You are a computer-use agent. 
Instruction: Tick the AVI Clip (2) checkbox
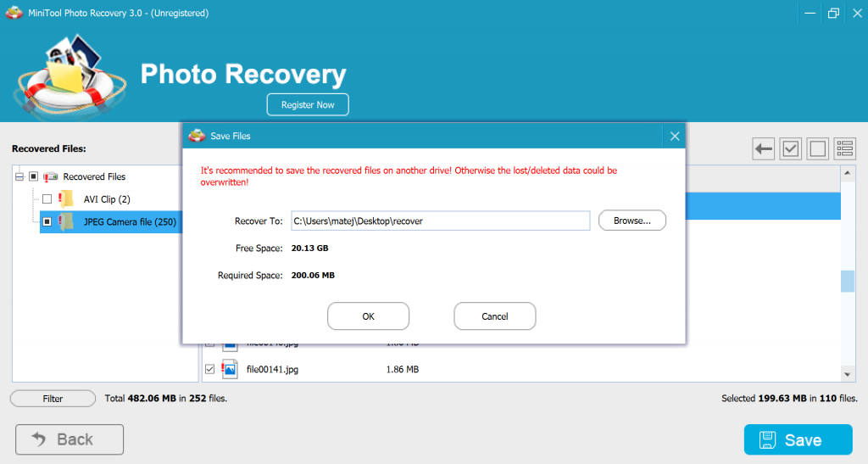point(47,198)
